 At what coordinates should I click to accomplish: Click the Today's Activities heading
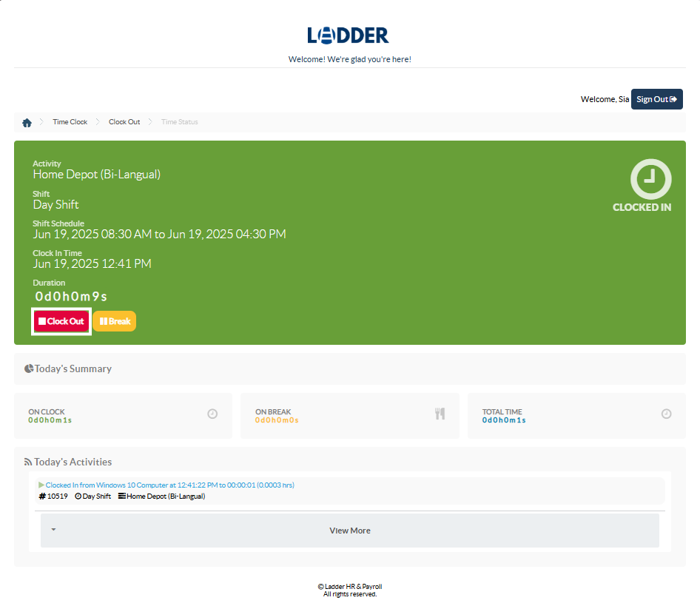73,462
